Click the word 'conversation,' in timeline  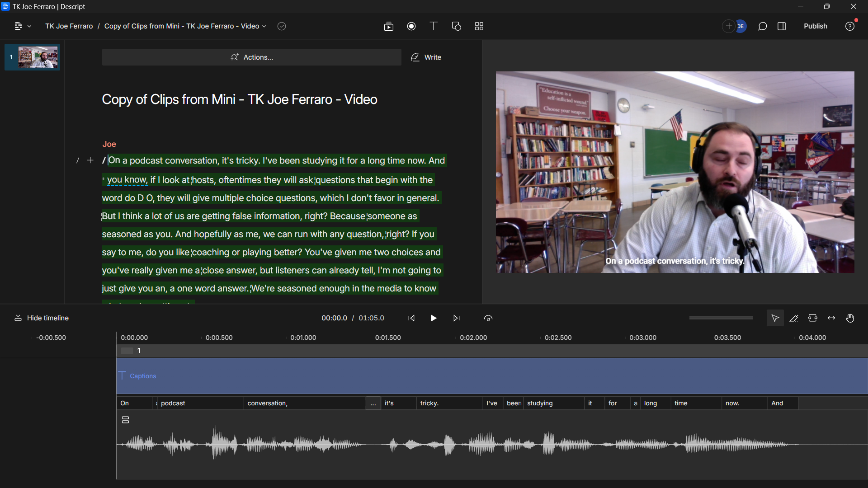tap(305, 403)
